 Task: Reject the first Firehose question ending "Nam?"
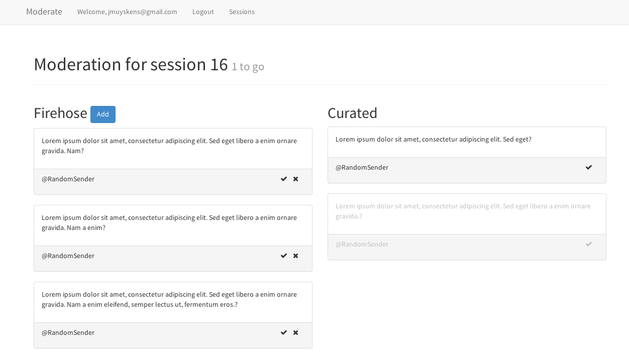coord(296,179)
